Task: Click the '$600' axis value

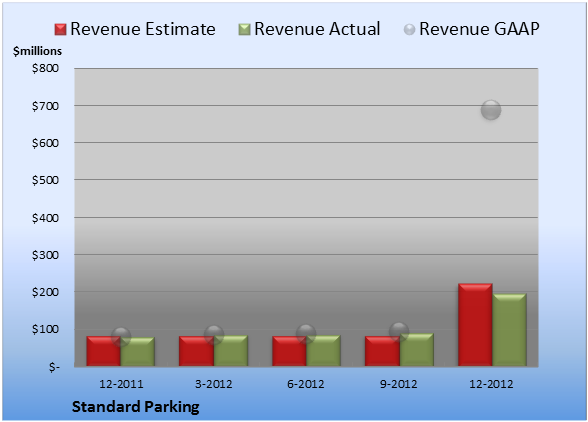Action: coord(45,143)
